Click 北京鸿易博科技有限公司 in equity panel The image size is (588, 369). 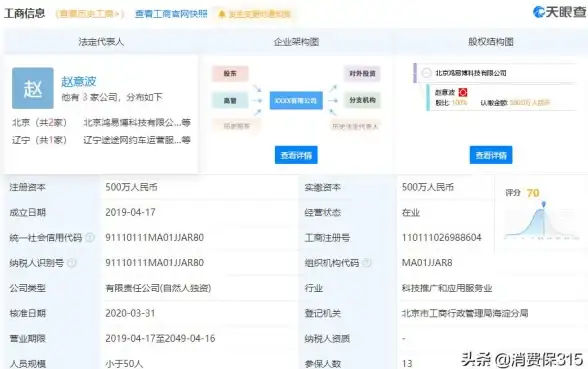coord(471,73)
